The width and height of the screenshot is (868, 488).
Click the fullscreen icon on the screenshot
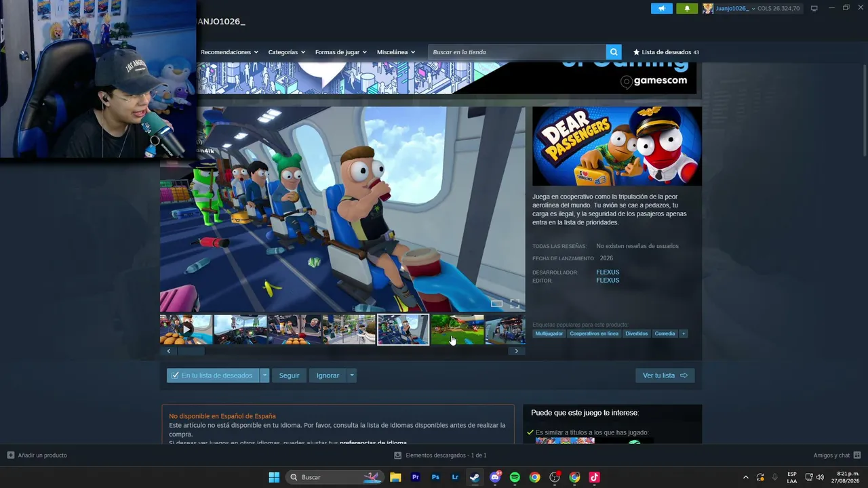[x=515, y=304]
